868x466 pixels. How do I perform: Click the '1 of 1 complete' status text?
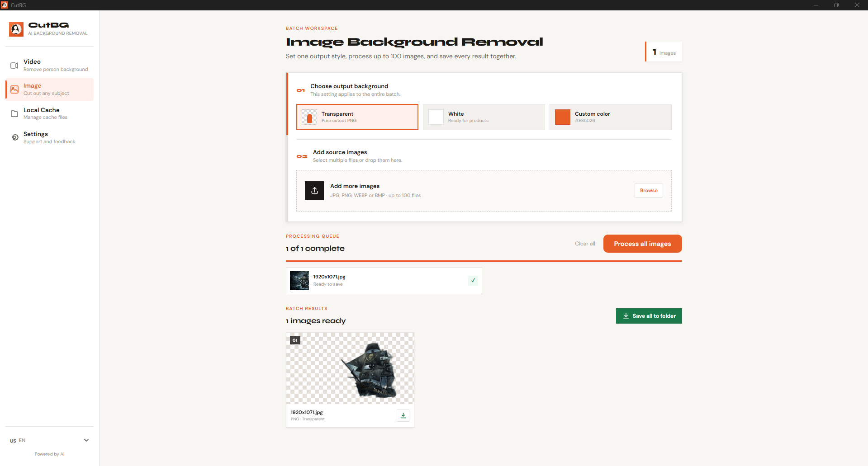point(315,249)
